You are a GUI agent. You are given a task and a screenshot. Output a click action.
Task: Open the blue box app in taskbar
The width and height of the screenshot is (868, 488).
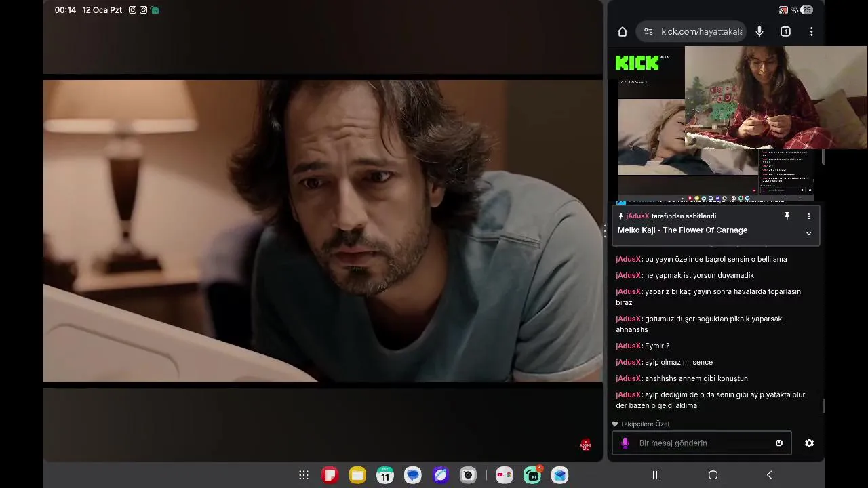click(x=559, y=475)
